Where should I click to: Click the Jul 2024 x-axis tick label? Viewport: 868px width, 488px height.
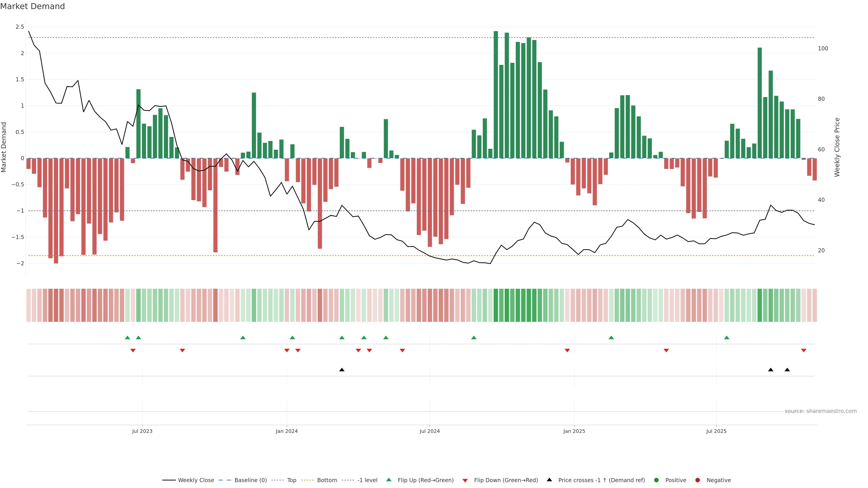pyautogui.click(x=430, y=431)
